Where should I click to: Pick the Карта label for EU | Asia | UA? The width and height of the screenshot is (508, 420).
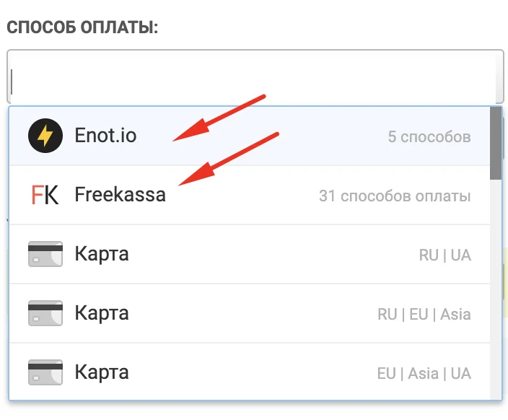(x=102, y=373)
